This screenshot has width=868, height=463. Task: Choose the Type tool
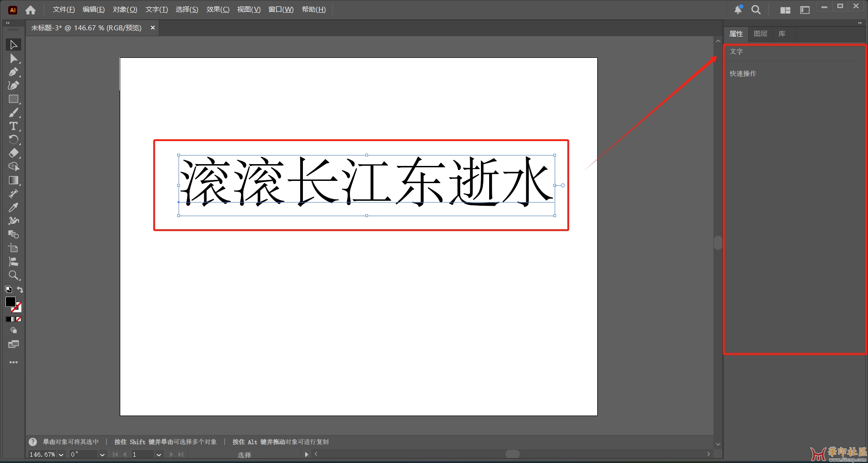(x=14, y=126)
